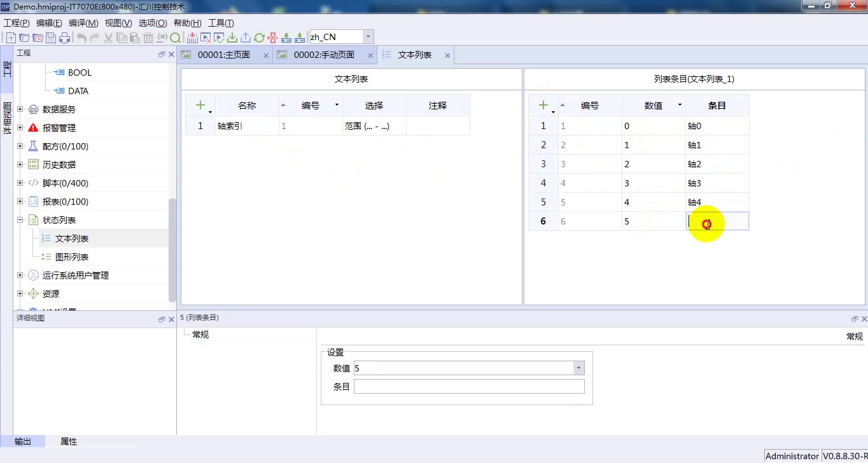Click the New project toolbar icon
Viewport: 868px width, 463px height.
click(x=11, y=38)
